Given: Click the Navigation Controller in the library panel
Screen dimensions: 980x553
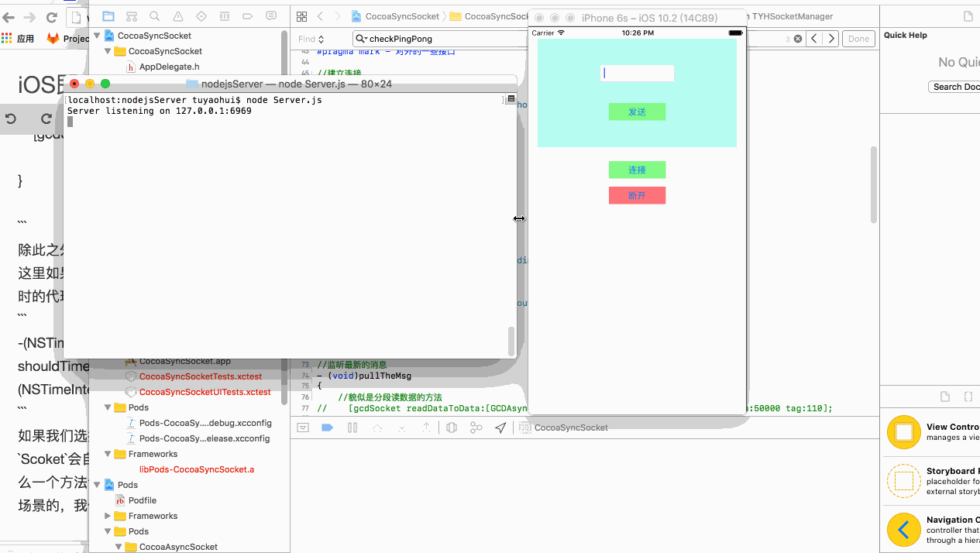Looking at the screenshot, I should 903,530.
